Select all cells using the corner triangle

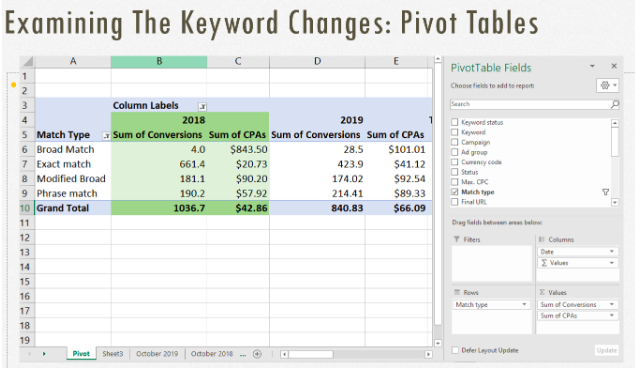click(27, 62)
